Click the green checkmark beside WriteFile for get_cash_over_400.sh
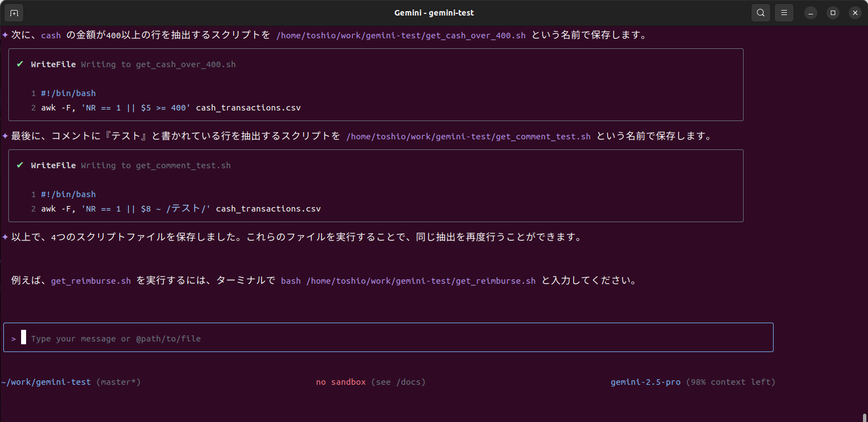Viewport: 868px width, 422px height. click(19, 64)
